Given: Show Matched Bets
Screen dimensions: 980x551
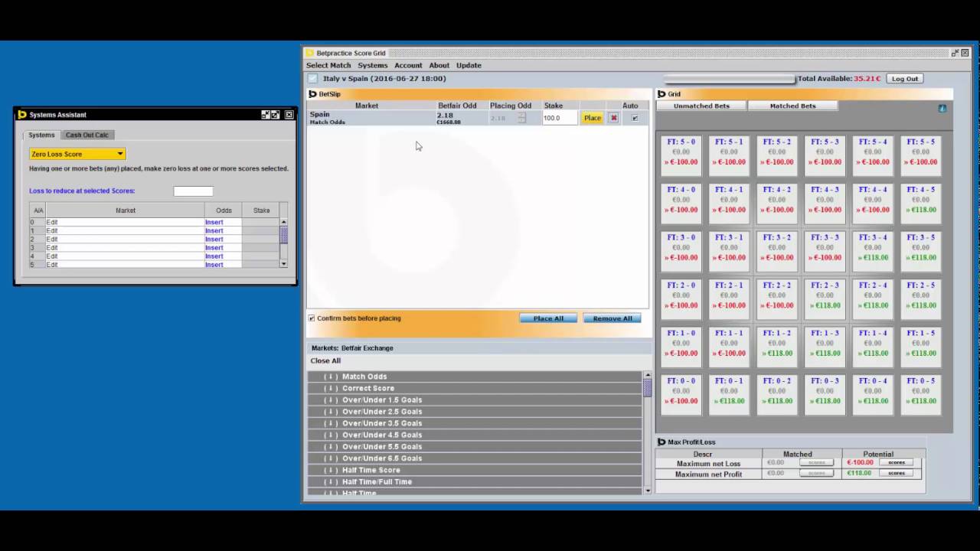Looking at the screenshot, I should click(792, 106).
